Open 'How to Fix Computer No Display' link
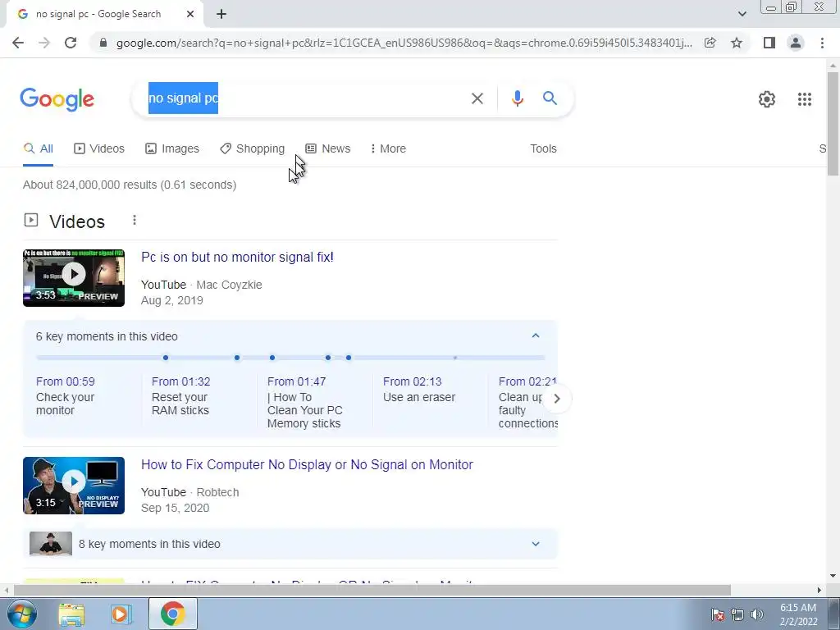840x630 pixels. click(307, 464)
